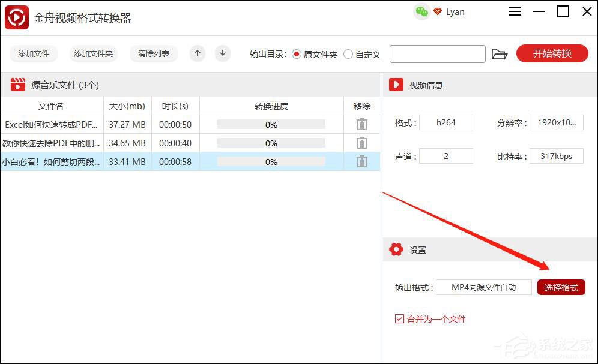Viewport: 598px width, 364px height.
Task: Select the 原文件夹 output directory radio button
Action: pos(295,53)
